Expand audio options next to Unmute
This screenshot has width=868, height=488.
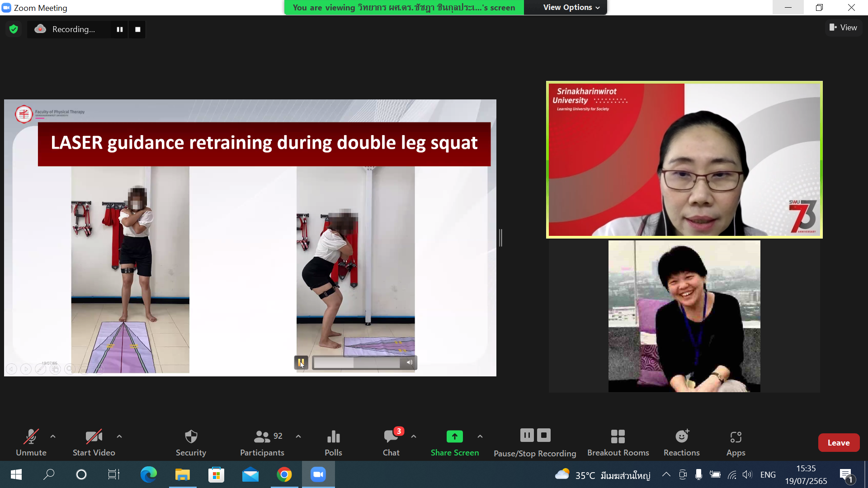[x=53, y=436]
